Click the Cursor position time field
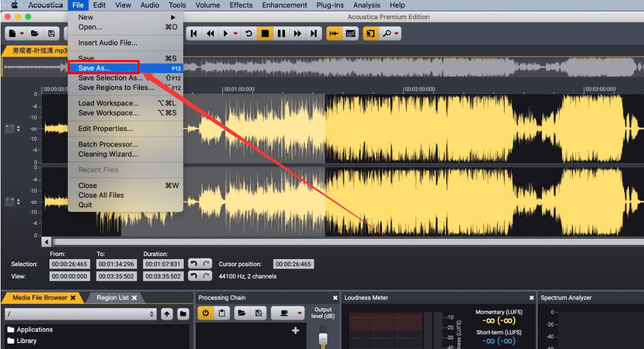The width and height of the screenshot is (644, 349). click(x=293, y=264)
